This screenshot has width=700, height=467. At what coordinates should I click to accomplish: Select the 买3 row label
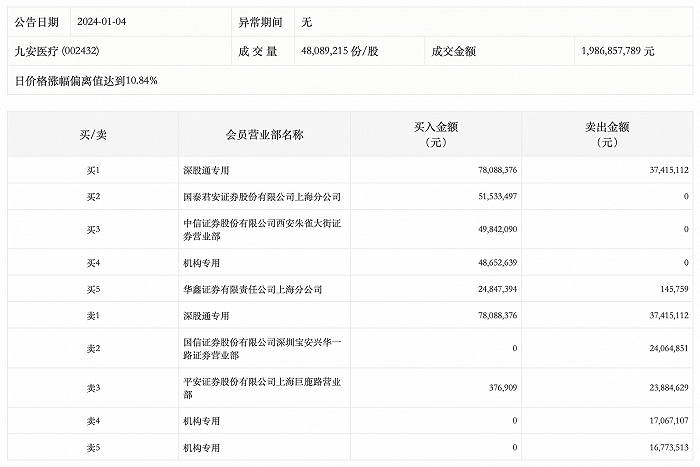point(93,229)
